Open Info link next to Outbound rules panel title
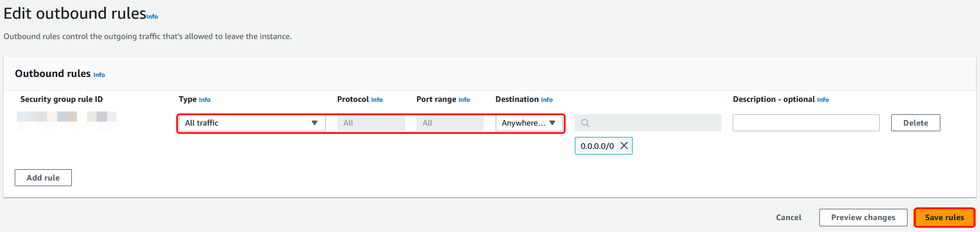Image resolution: width=980 pixels, height=232 pixels. 99,75
